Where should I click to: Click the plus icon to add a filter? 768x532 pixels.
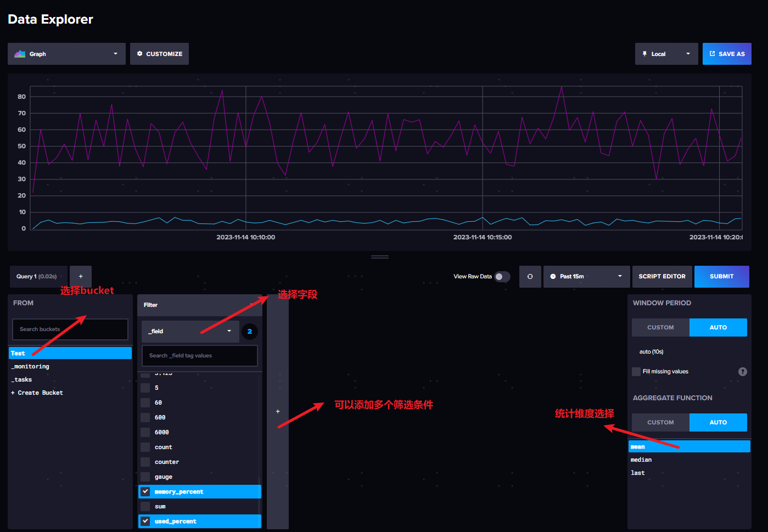click(277, 411)
